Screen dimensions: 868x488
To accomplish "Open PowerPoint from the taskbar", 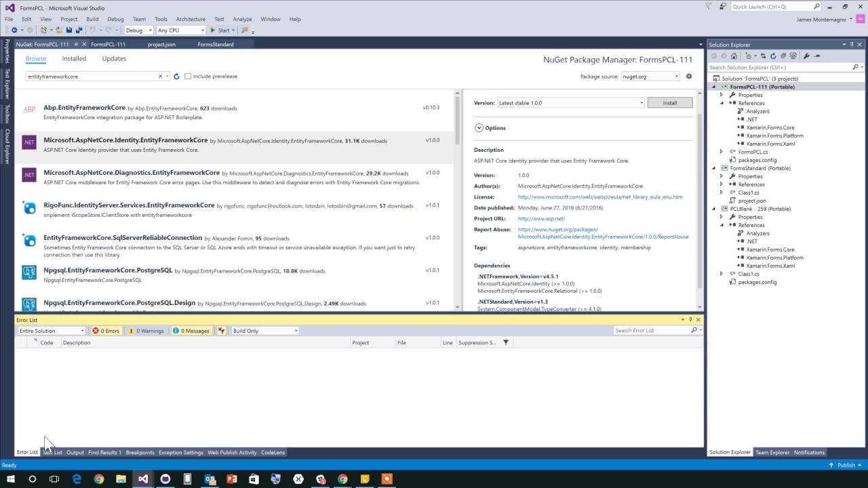I will [x=232, y=479].
